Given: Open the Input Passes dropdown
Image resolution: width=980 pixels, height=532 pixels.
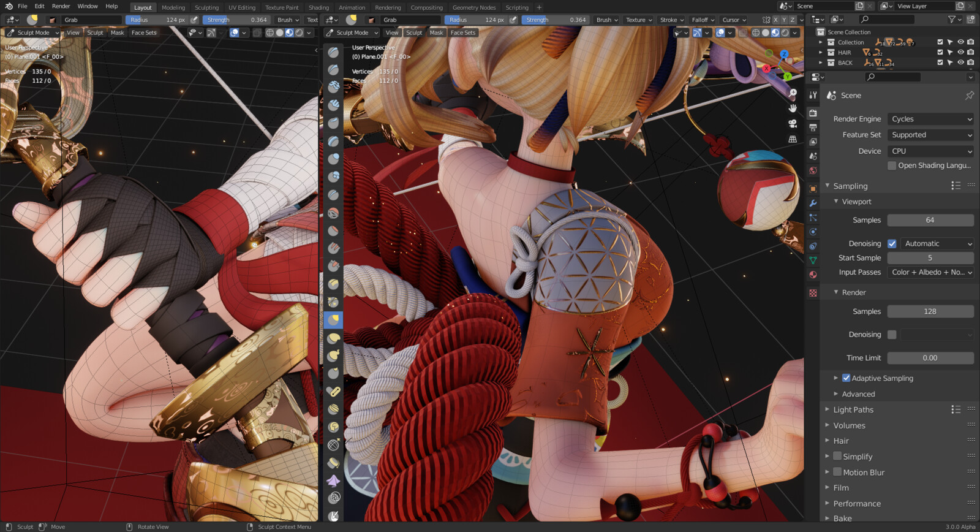Looking at the screenshot, I should [x=930, y=272].
